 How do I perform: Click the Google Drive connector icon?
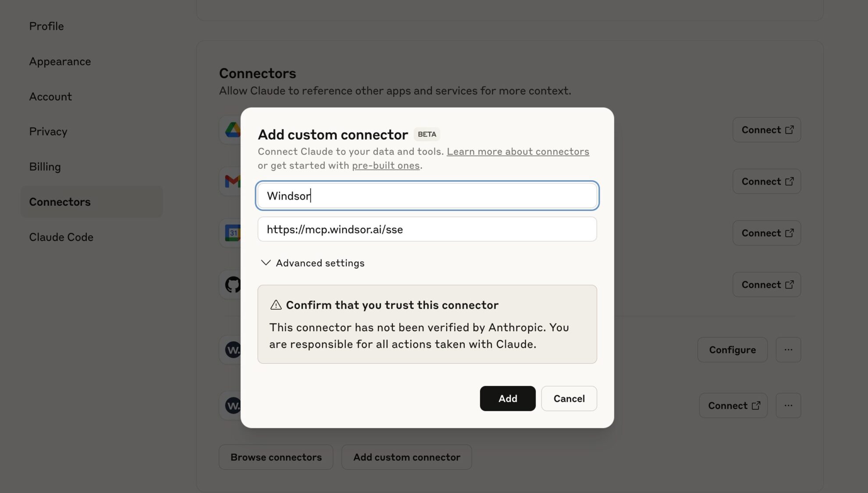[x=233, y=130]
